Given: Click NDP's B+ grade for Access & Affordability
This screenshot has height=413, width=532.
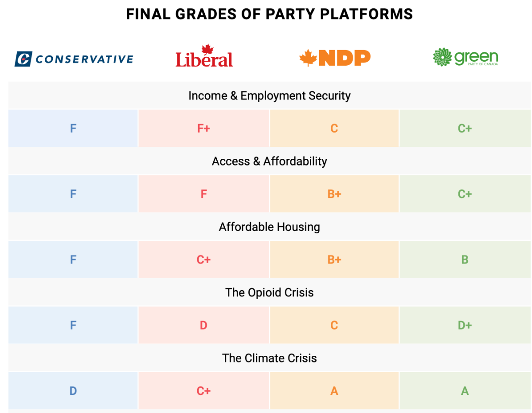Looking at the screenshot, I should (x=334, y=194).
